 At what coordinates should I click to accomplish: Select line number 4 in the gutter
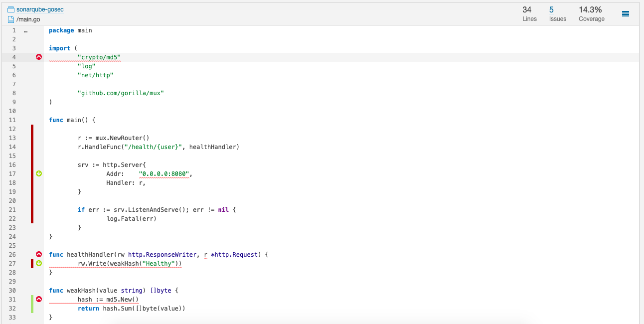13,57
